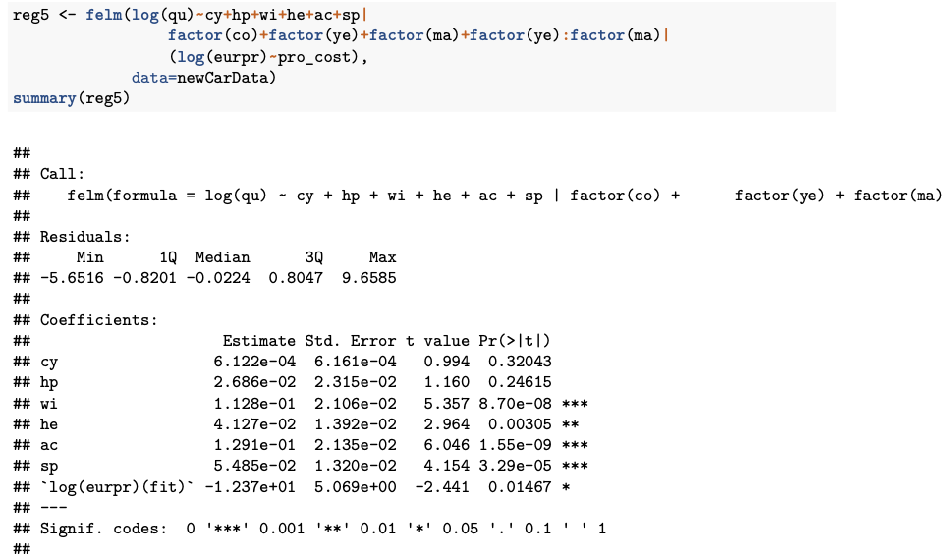Image resolution: width=947 pixels, height=560 pixels.
Task: Click the wi row p-value 8.70e-08
Action: click(515, 403)
